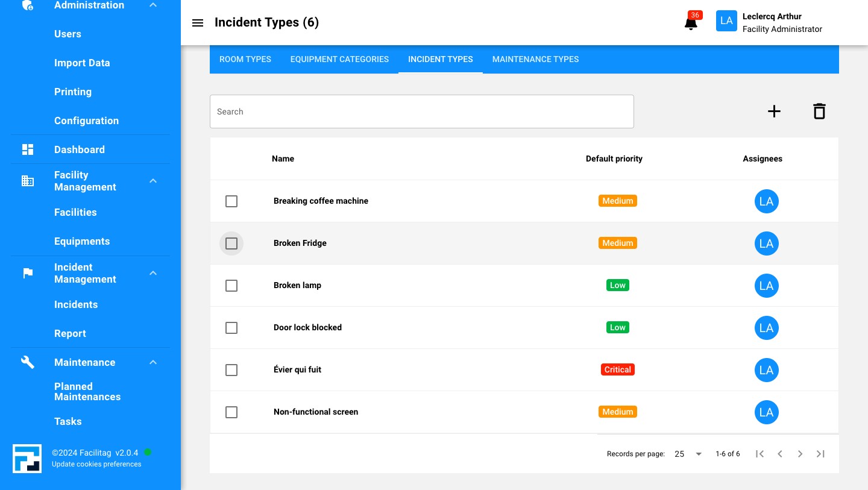The image size is (868, 490).
Task: Go to next page with the arrow
Action: [800, 454]
